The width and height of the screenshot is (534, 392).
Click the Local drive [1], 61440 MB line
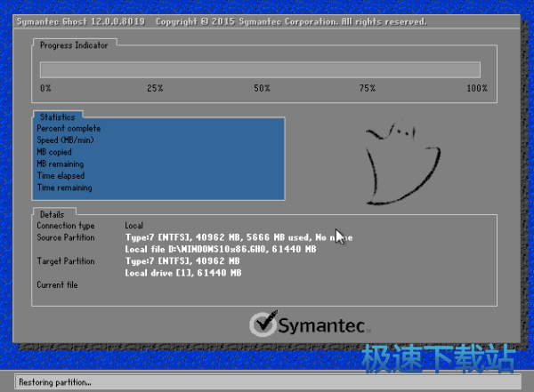[183, 273]
